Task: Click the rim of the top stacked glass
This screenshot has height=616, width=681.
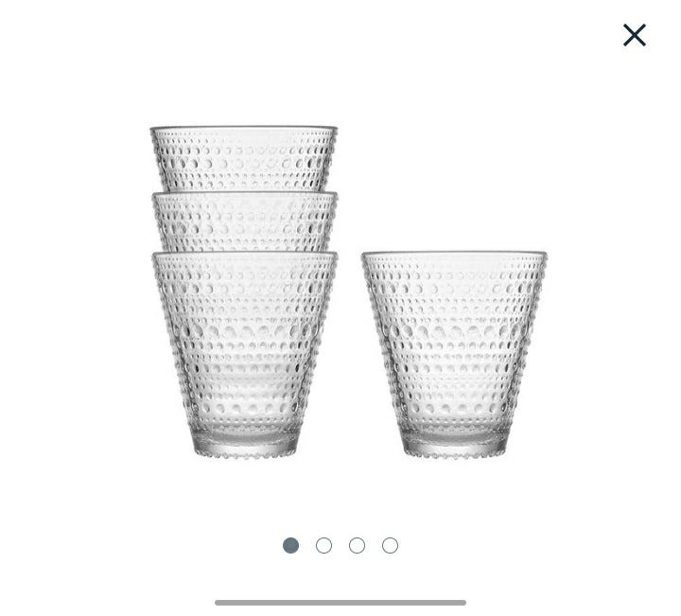Action: point(244,129)
